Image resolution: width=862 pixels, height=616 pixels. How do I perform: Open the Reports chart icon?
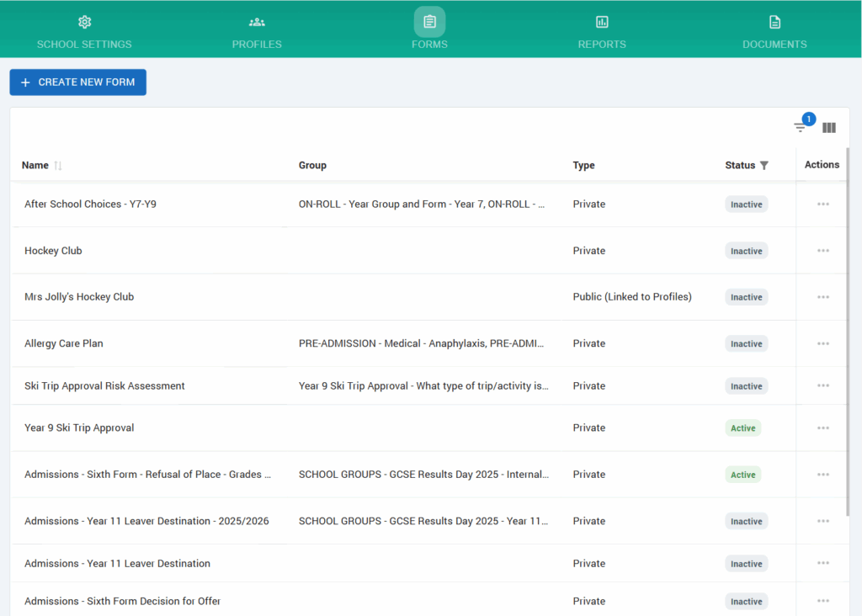point(602,22)
